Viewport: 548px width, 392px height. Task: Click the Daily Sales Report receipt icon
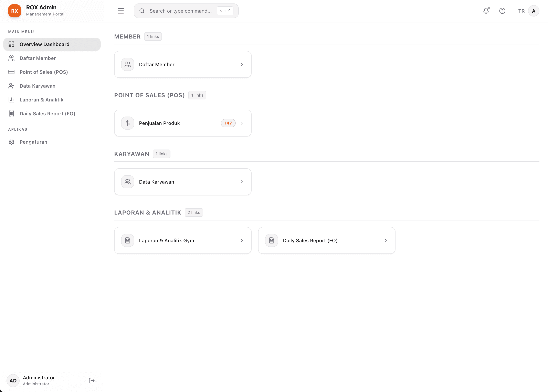(11, 113)
